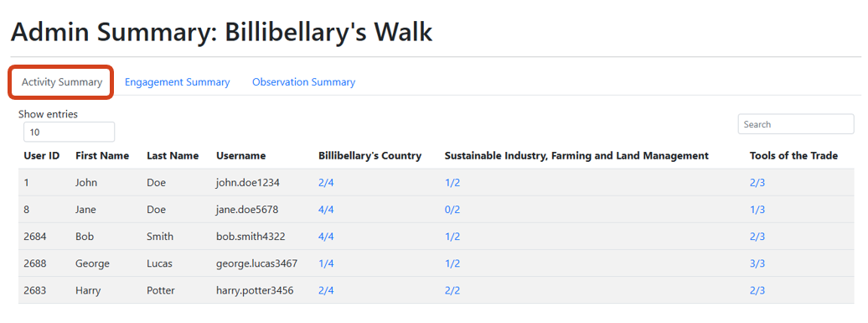868x323 pixels.
Task: Open Jane Doe's 1/3 Tools of the Trade link
Action: tap(757, 210)
